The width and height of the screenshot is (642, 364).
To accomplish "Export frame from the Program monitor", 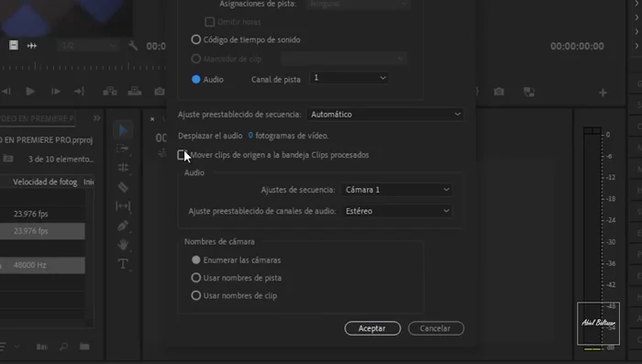I will [x=499, y=92].
